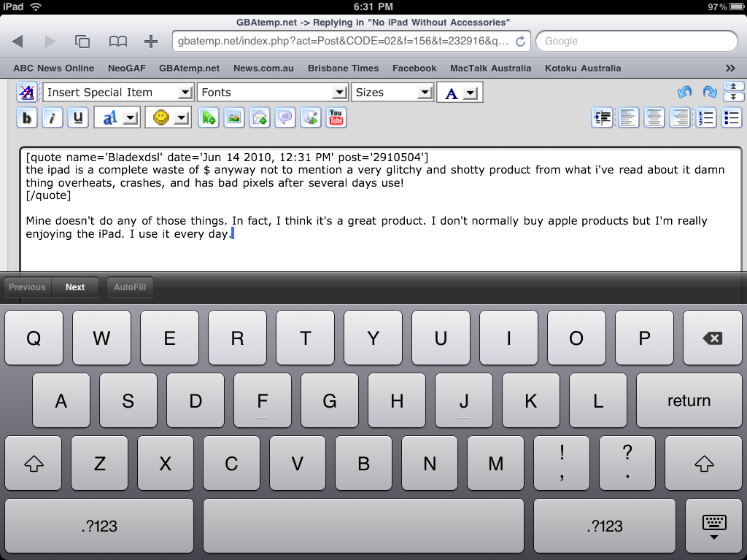747x560 pixels.
Task: Open the Fonts dropdown
Action: 272,93
